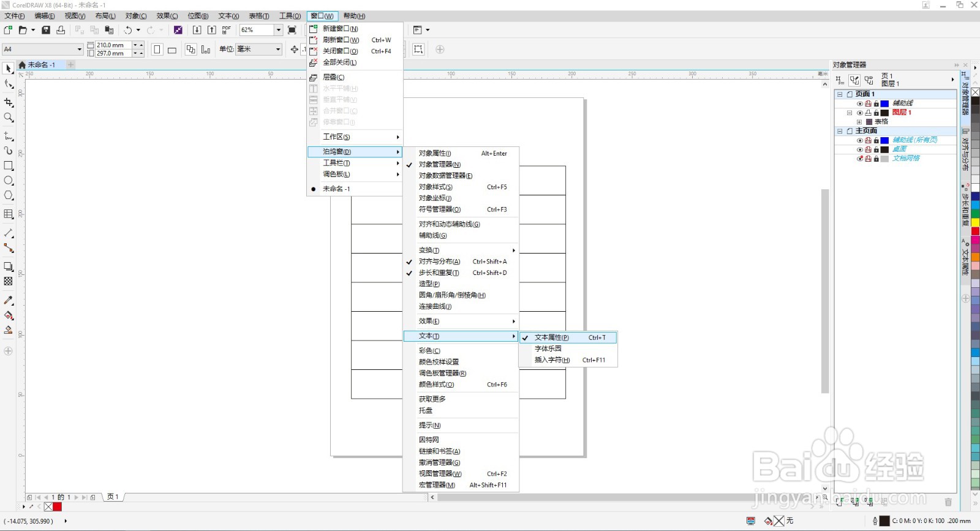Viewport: 980px width, 531px height.
Task: Select the Transparency tool
Action: tap(9, 282)
